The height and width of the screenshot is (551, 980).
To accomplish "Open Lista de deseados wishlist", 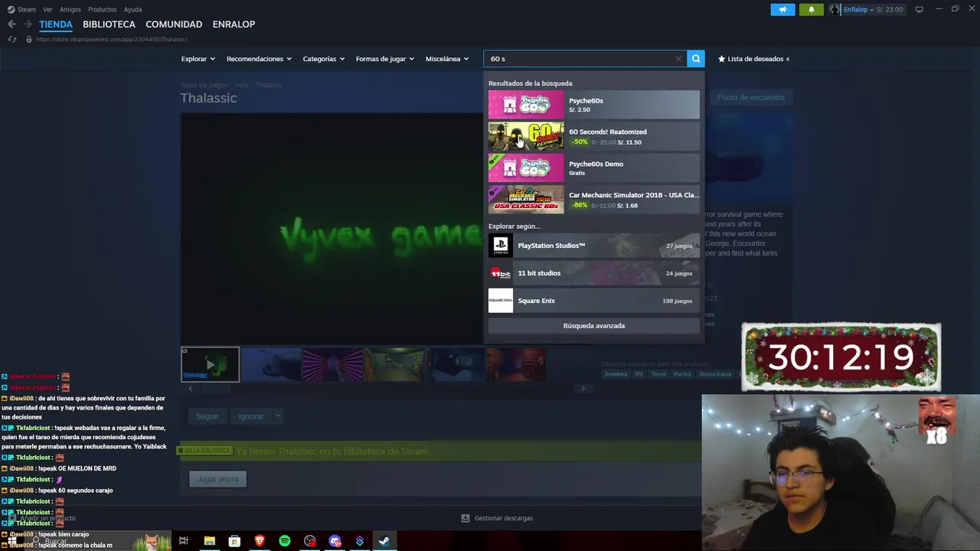I will click(x=753, y=59).
